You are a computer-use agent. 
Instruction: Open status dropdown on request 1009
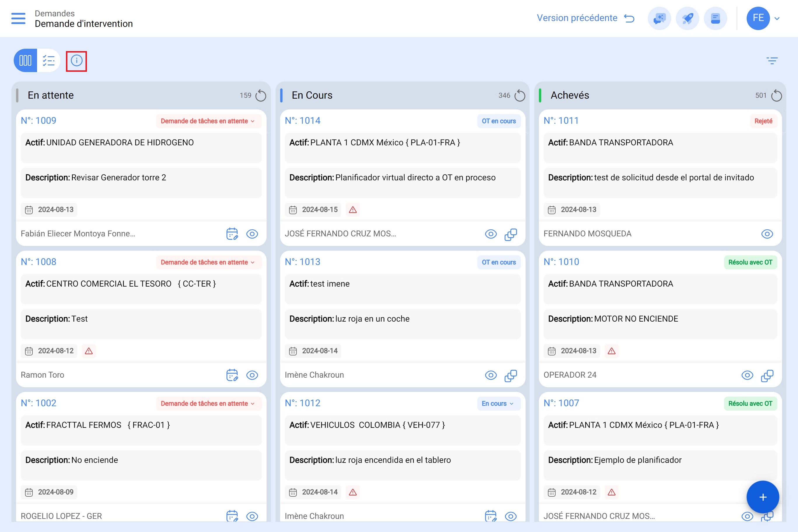(x=208, y=121)
